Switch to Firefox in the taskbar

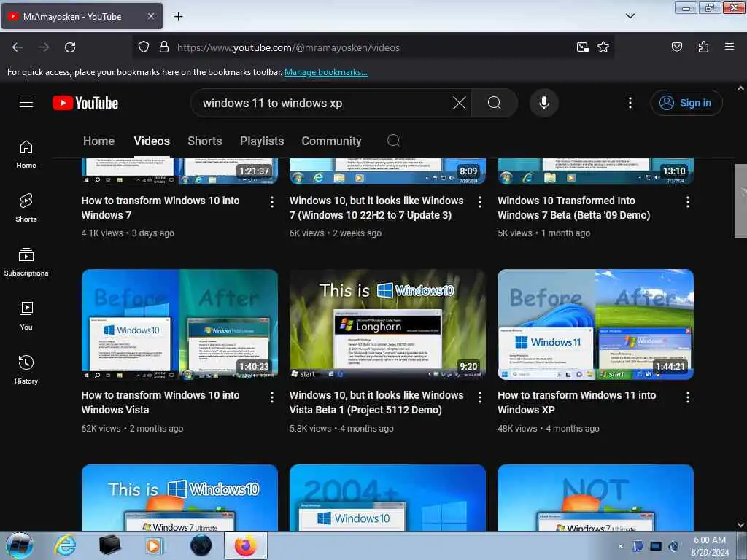(x=245, y=545)
